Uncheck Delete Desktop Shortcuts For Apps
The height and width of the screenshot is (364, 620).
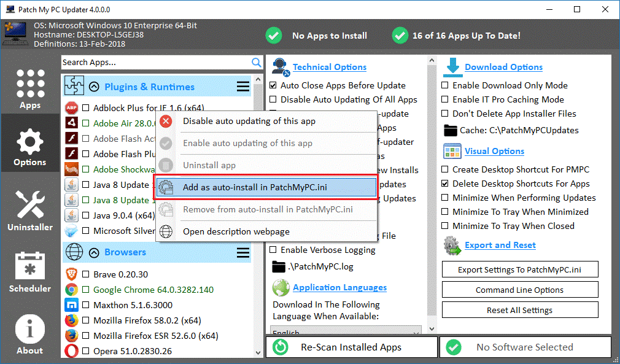(445, 184)
